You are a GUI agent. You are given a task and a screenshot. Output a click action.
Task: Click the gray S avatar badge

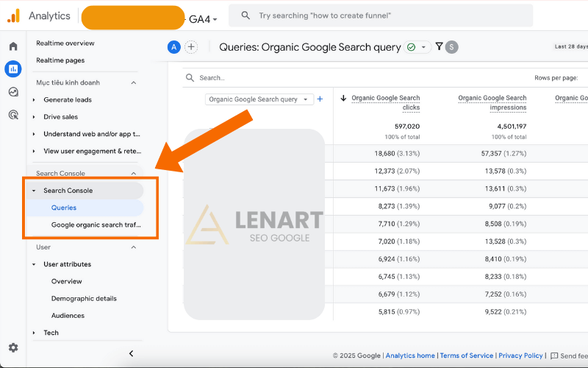451,47
